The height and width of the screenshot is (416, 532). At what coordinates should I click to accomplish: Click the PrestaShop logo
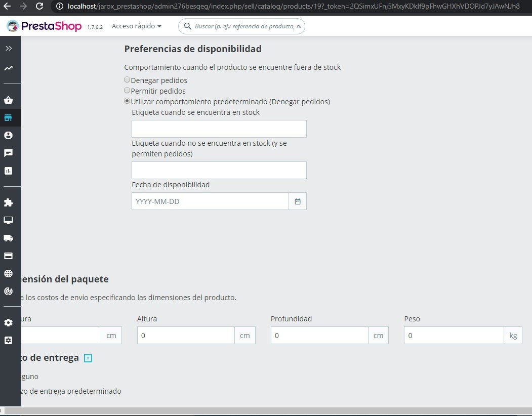tap(45, 26)
